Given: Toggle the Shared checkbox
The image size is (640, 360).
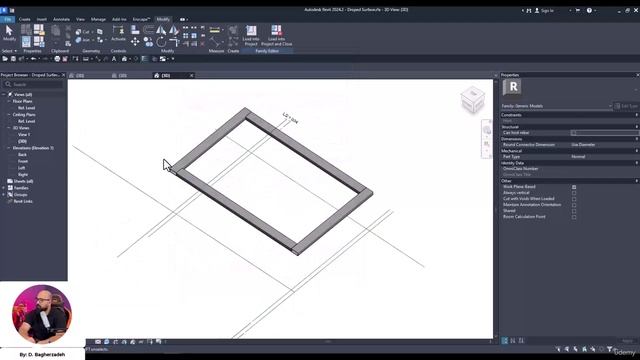Looking at the screenshot, I should 574,211.
